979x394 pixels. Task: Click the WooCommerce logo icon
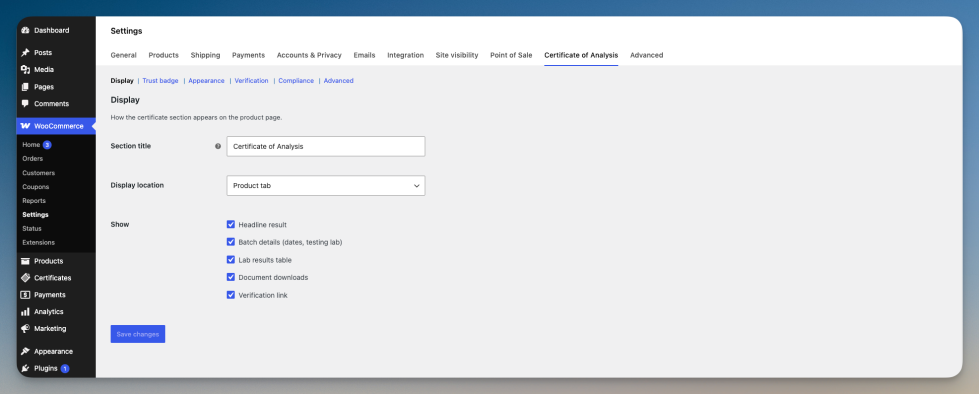(26, 126)
